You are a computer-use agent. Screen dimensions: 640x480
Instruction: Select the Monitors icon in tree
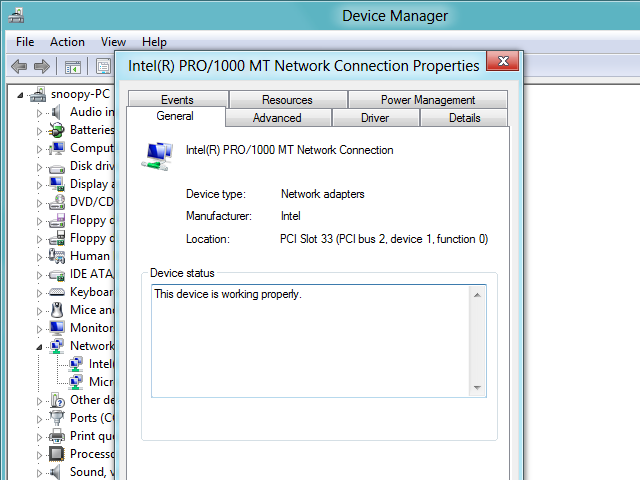click(57, 328)
